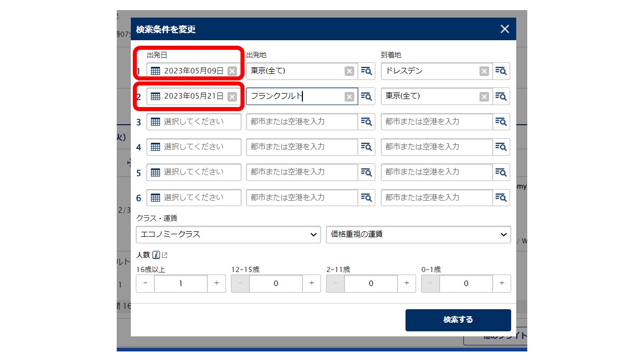
Task: Focus the row 5 destination 都市または空港を入力 field
Action: 437,172
